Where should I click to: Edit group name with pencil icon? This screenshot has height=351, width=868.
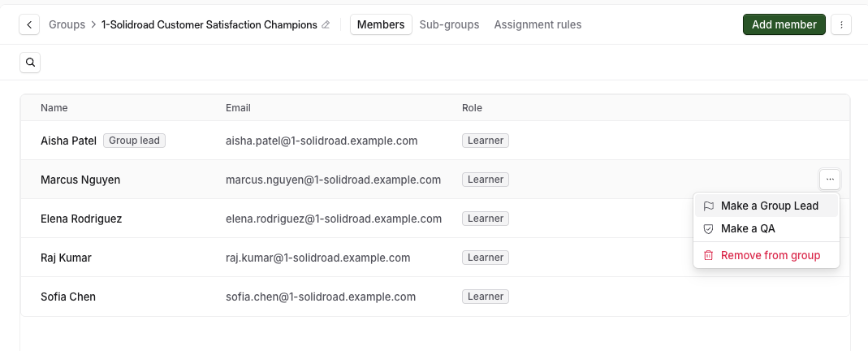point(326,25)
